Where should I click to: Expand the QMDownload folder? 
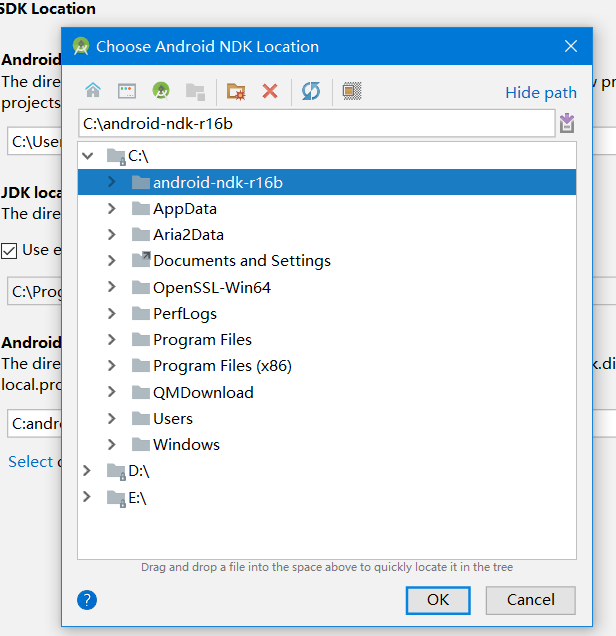pos(112,392)
